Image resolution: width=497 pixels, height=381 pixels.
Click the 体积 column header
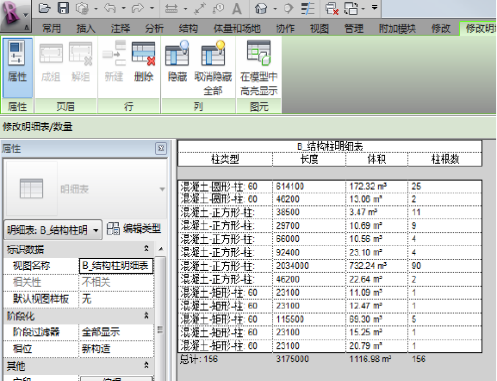377,159
